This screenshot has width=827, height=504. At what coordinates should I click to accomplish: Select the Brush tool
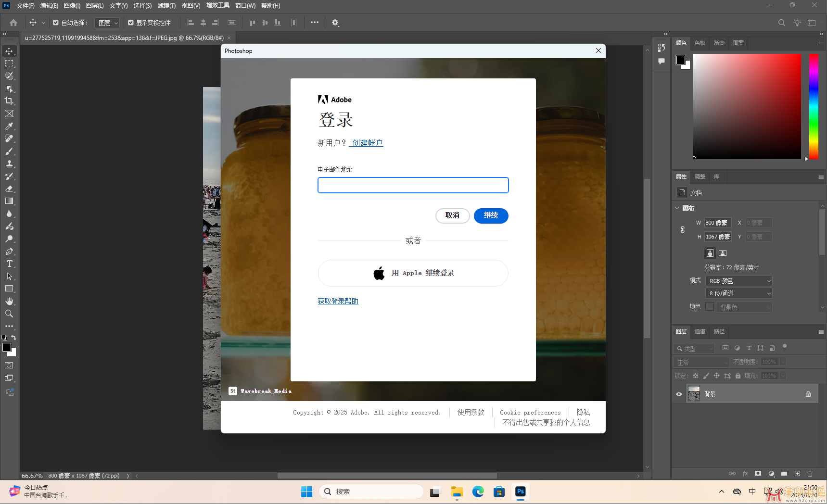tap(9, 151)
